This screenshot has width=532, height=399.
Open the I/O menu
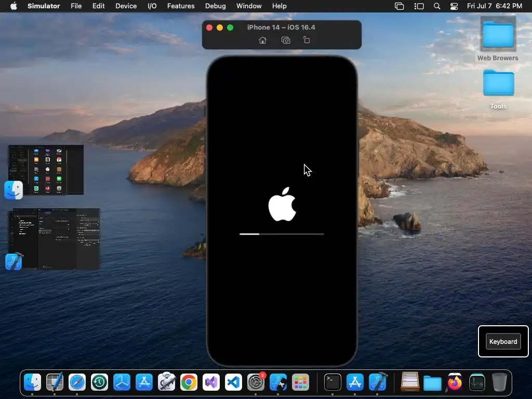tap(152, 6)
